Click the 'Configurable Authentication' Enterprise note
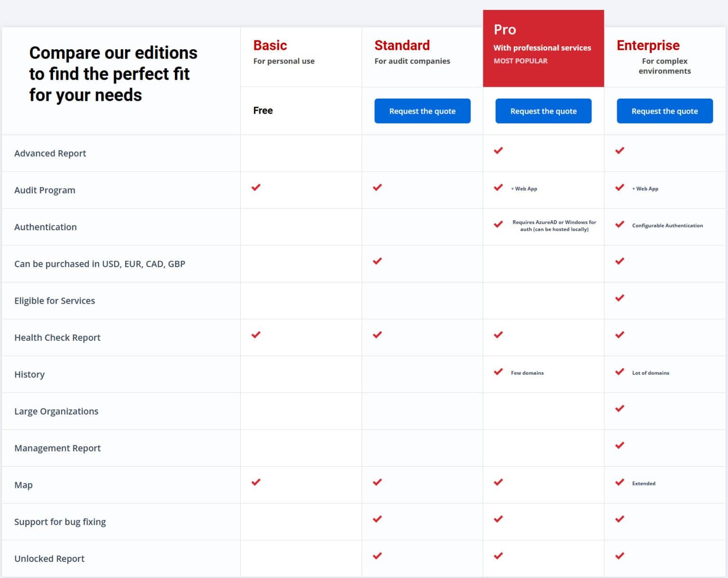This screenshot has height=578, width=728. click(667, 226)
